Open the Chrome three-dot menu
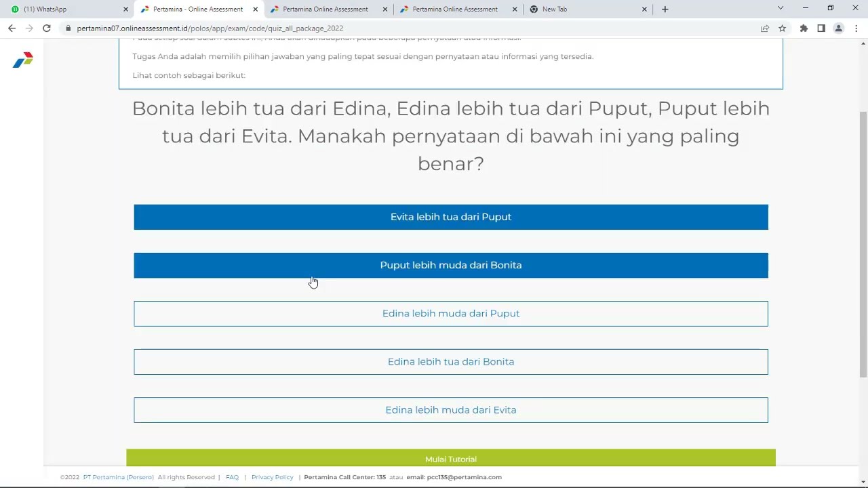 point(856,28)
